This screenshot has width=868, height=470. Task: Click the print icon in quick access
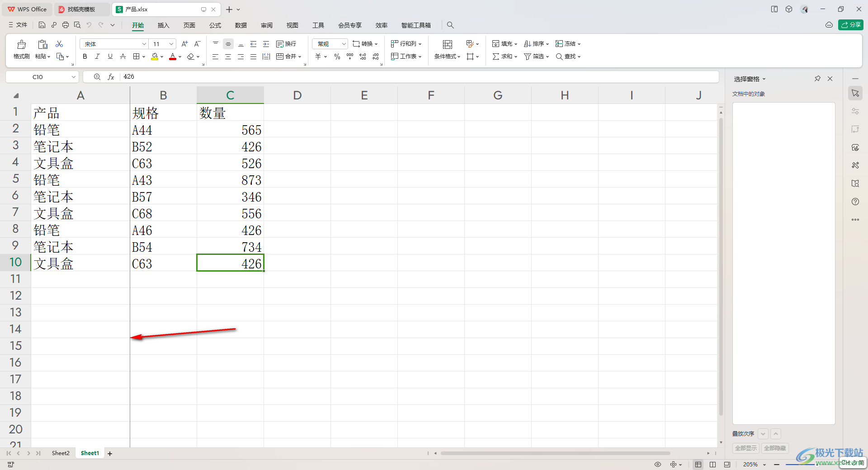coord(66,25)
